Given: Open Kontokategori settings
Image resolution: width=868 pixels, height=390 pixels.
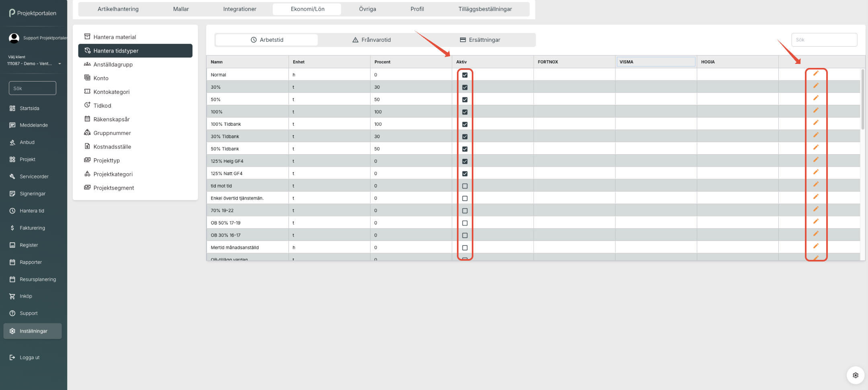Looking at the screenshot, I should click(x=135, y=92).
